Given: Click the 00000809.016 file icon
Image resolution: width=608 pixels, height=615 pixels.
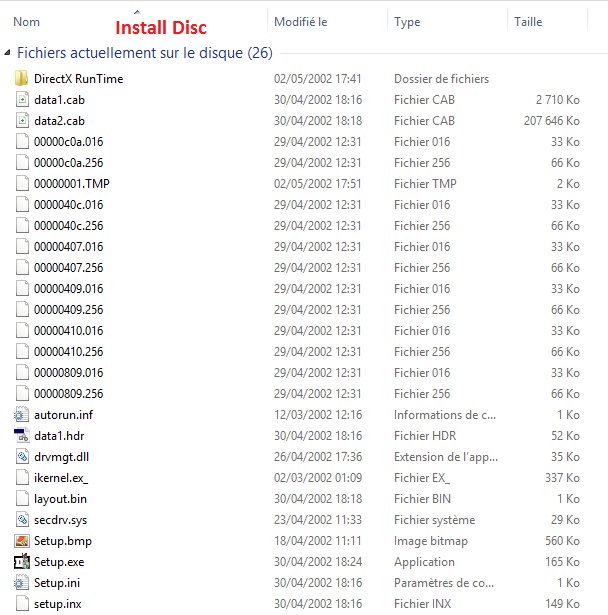Looking at the screenshot, I should pyautogui.click(x=22, y=373).
